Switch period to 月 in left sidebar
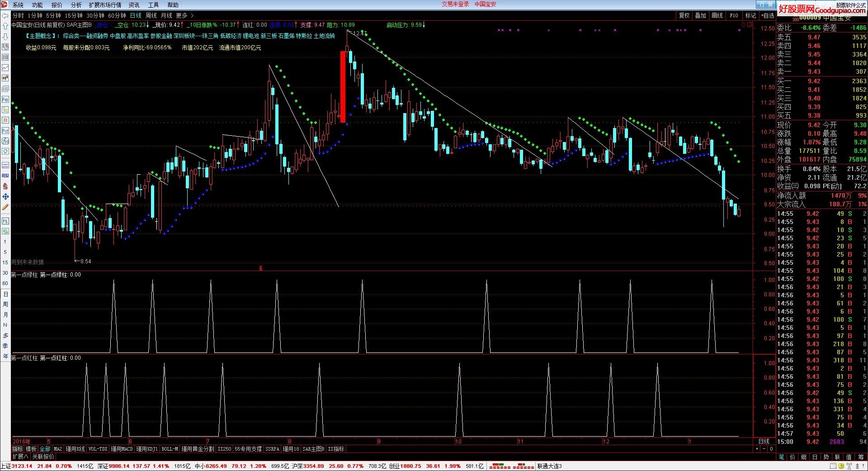 point(5,315)
